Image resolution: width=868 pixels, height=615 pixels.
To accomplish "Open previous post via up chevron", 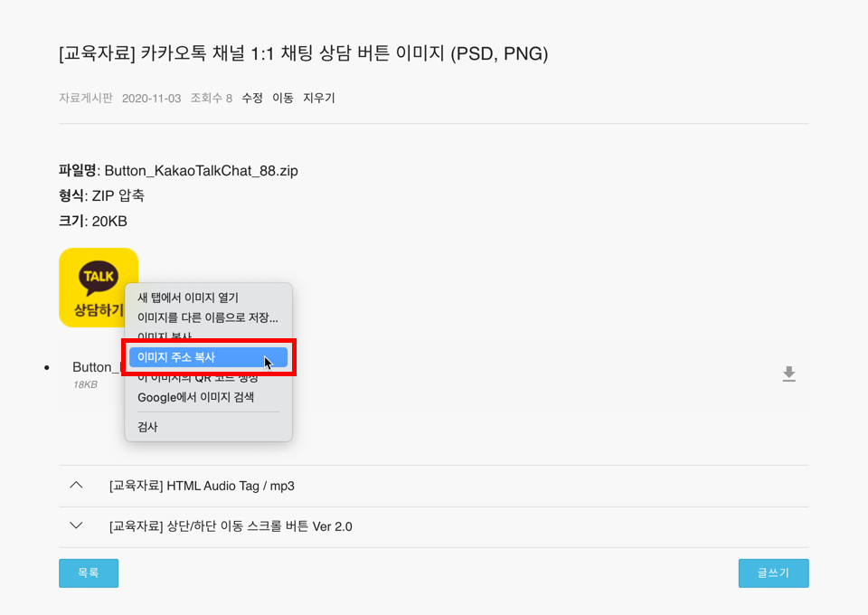I will pos(76,486).
